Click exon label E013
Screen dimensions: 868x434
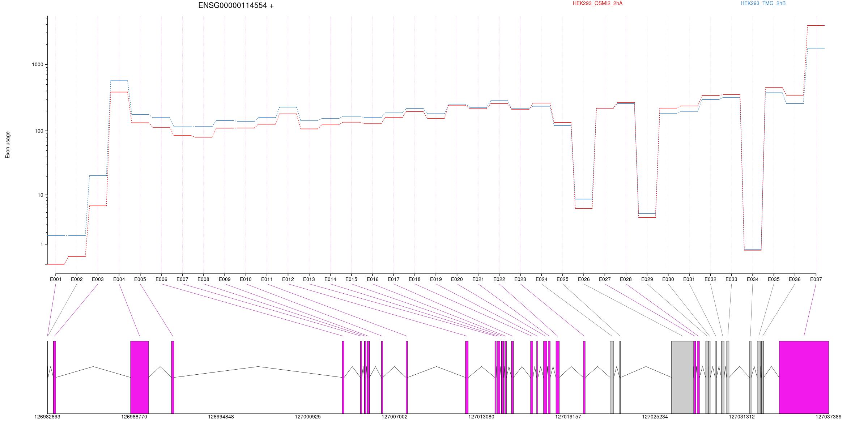pos(309,279)
